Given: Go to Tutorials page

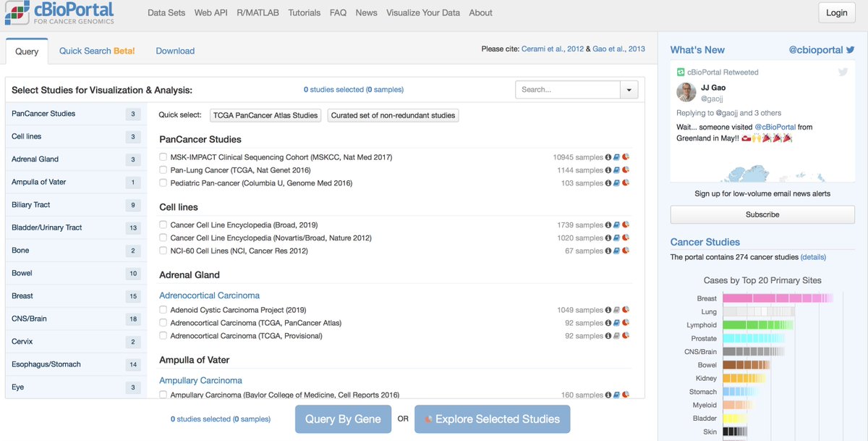Looking at the screenshot, I should 305,13.
